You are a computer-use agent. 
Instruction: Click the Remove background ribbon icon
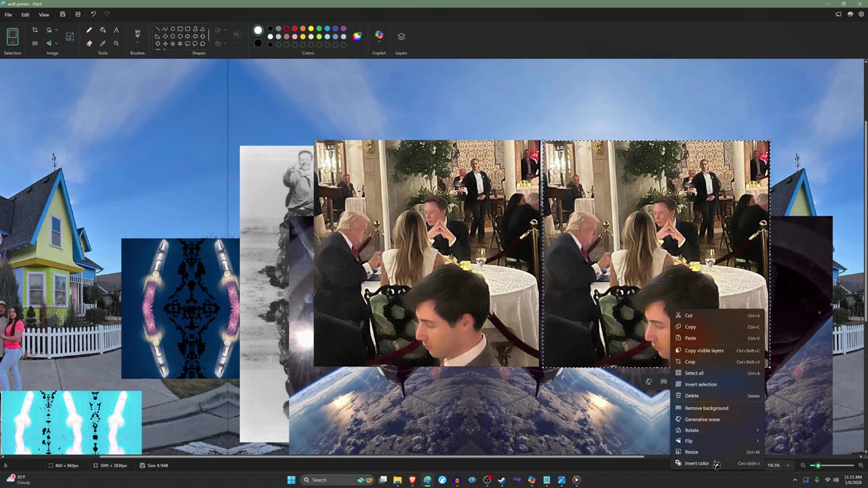click(35, 43)
